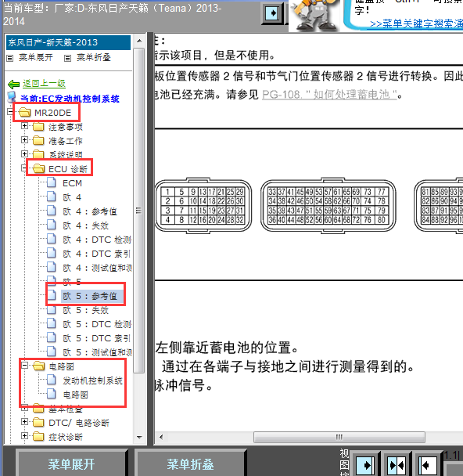Click the 菜单关键字搜索 link
Viewport: 463px width, 476px height.
(416, 24)
